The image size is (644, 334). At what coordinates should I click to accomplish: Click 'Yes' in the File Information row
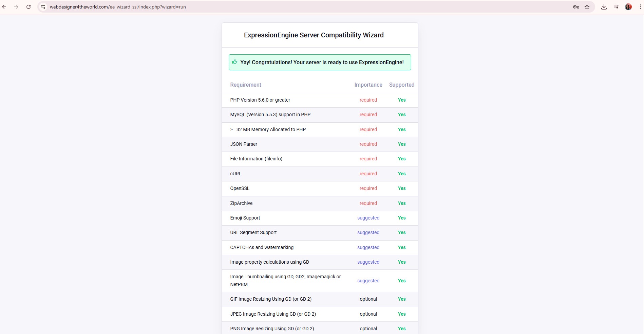[402, 159]
